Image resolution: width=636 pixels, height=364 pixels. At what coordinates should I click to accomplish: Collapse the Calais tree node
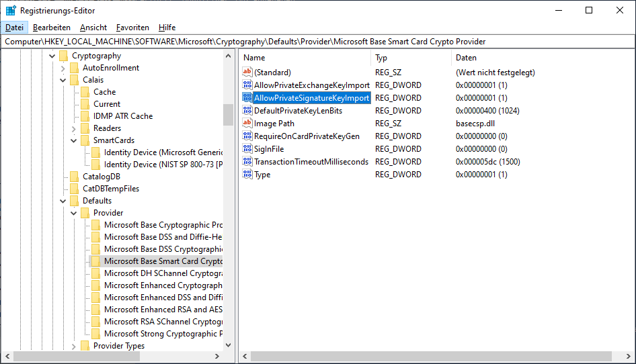click(63, 80)
